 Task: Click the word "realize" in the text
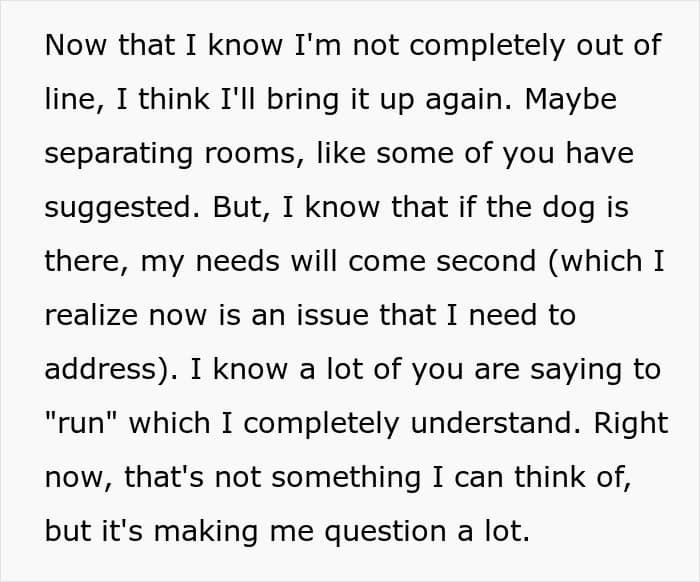pos(92,315)
